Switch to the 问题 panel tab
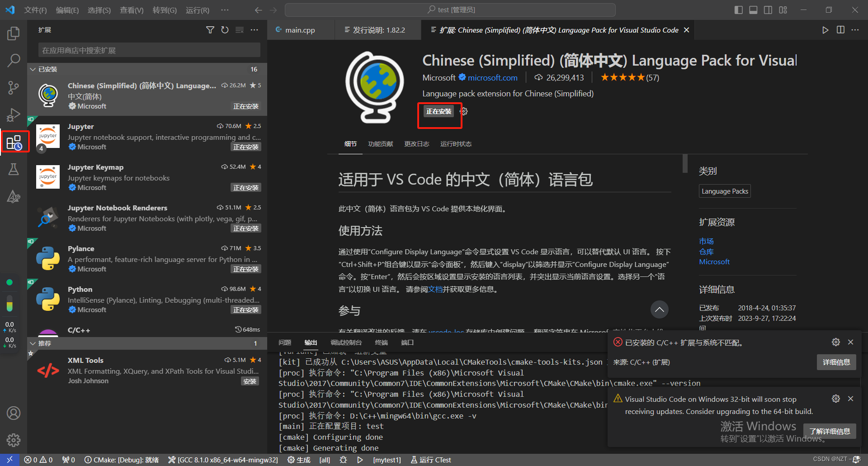The image size is (868, 466). coord(285,342)
